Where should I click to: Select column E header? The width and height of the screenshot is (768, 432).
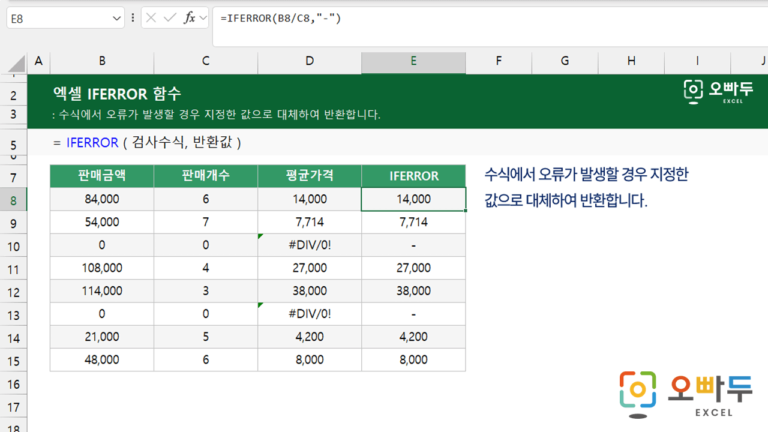(x=413, y=61)
